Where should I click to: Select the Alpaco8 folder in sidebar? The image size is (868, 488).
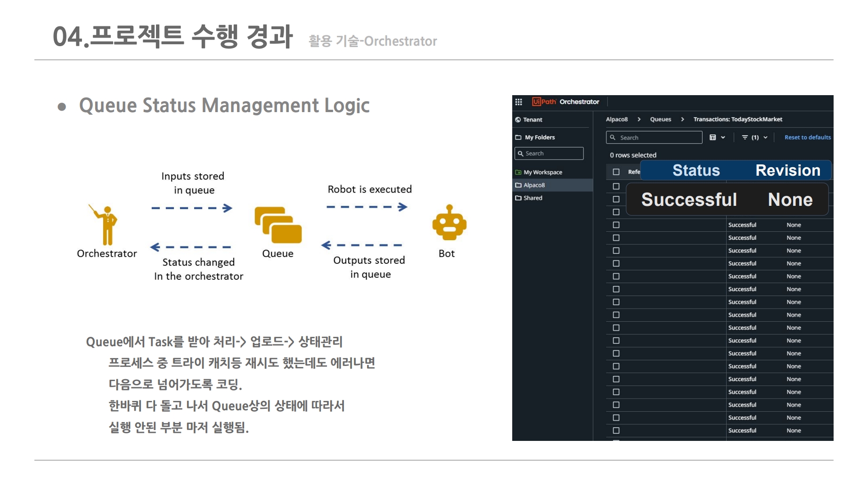(x=552, y=185)
